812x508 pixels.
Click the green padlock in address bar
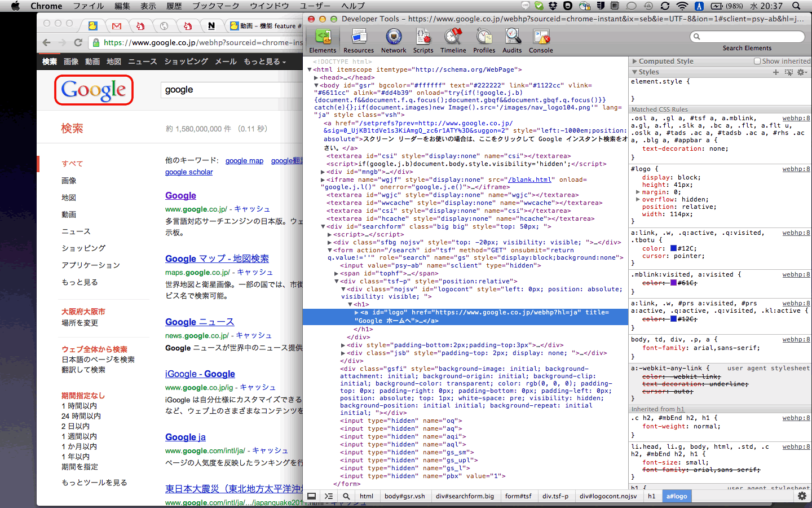[96, 42]
